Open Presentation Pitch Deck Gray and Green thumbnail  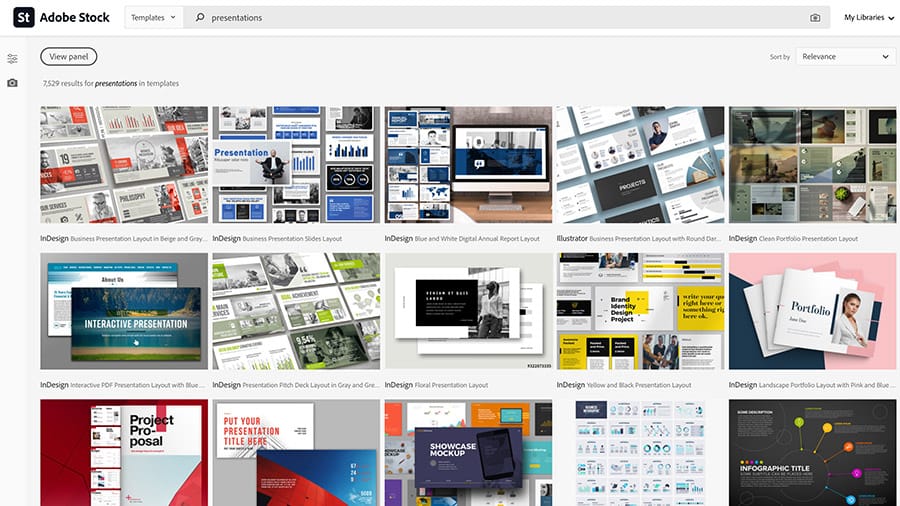[296, 311]
